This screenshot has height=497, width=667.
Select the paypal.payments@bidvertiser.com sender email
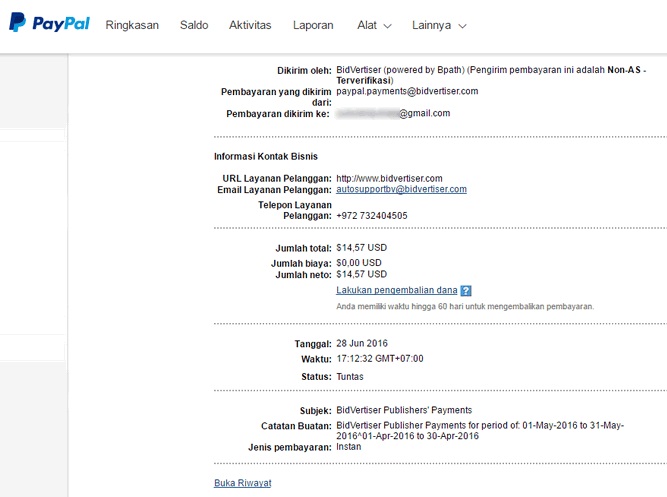[407, 91]
